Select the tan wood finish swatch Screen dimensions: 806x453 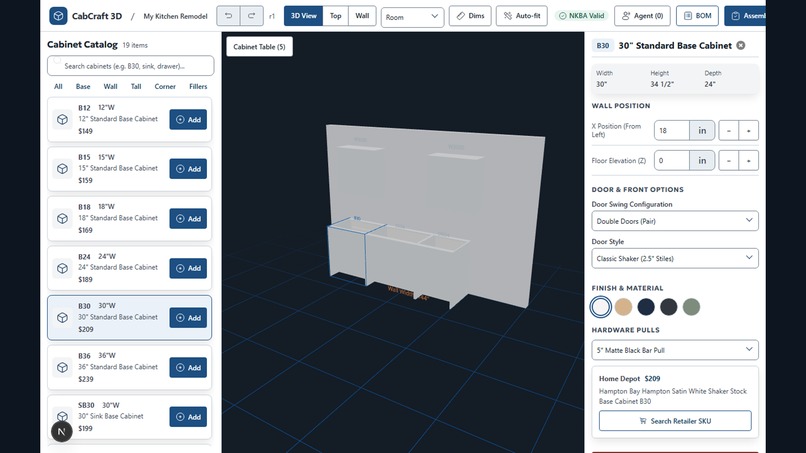click(x=624, y=307)
